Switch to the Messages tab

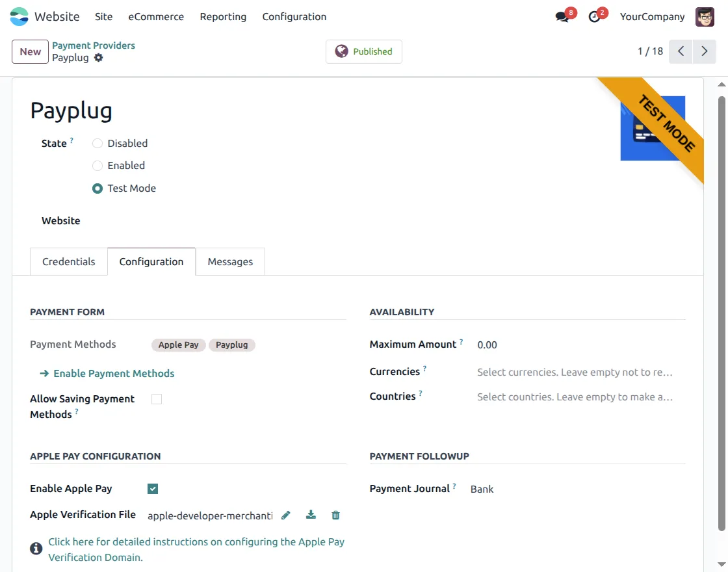[230, 261]
